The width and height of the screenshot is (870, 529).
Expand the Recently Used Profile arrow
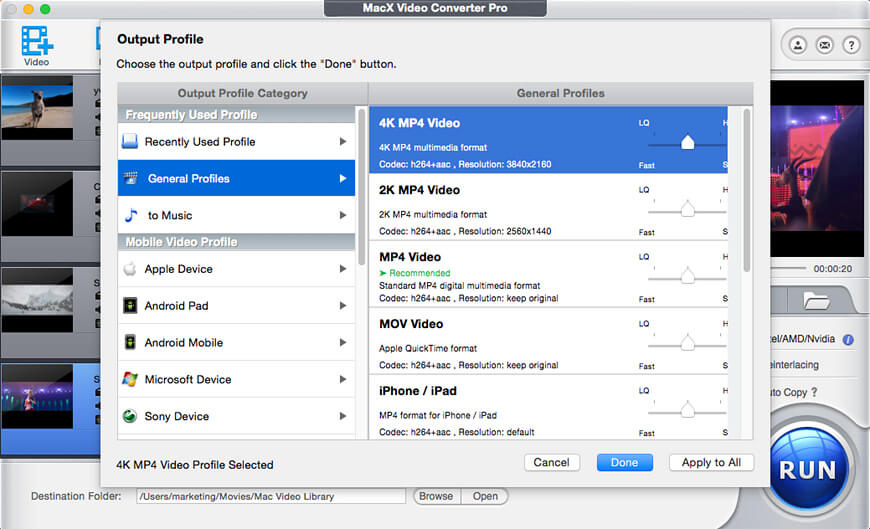[343, 142]
